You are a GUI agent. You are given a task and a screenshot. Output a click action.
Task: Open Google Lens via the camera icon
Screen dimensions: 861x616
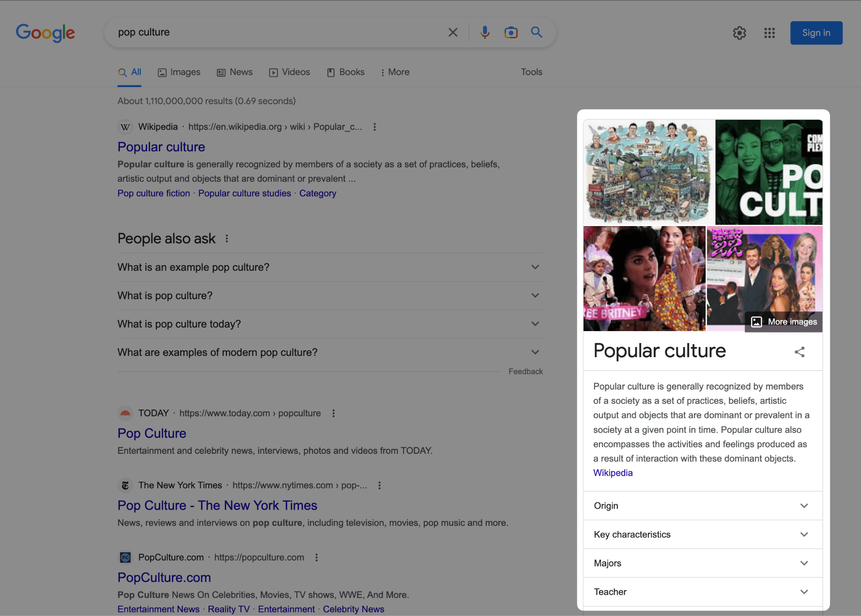pyautogui.click(x=510, y=32)
